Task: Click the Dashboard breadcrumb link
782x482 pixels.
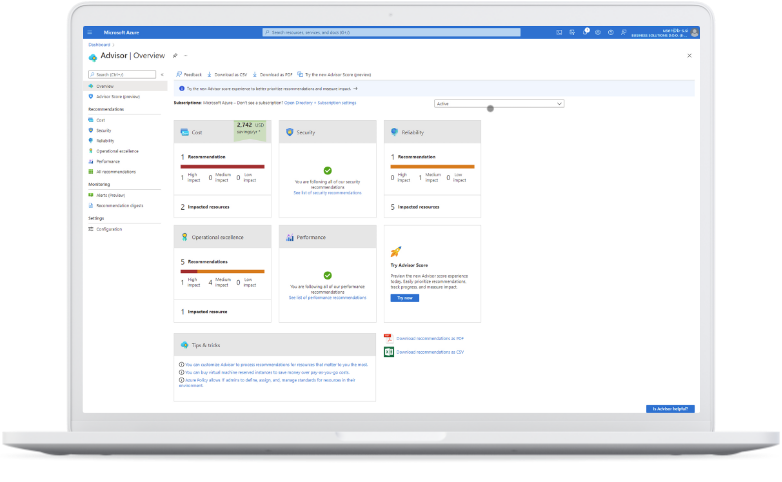Action: pos(99,45)
